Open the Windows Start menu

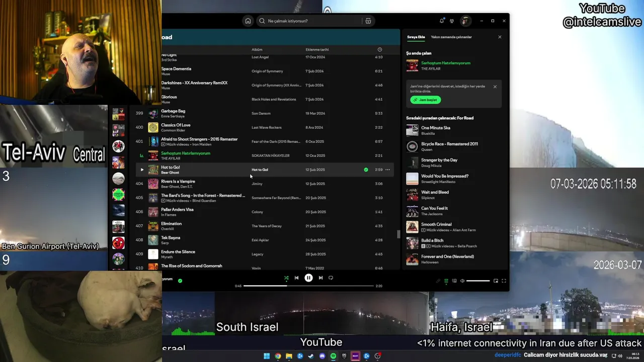[267, 356]
